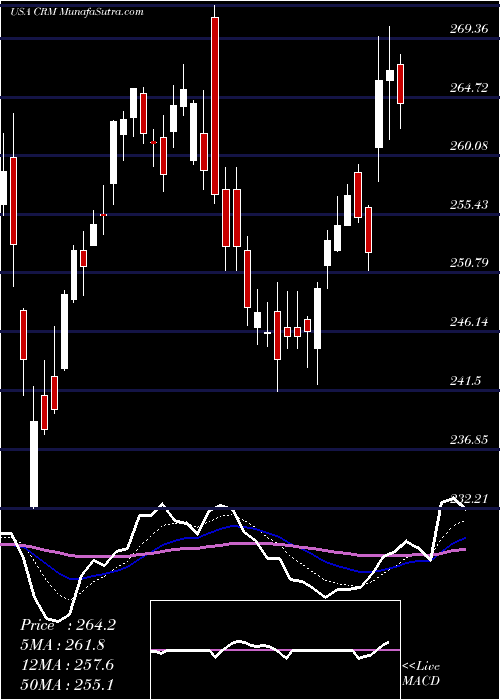Viewport: 500px width, 700px height.
Task: Click the 232.21 price level label
Action: coord(468,498)
